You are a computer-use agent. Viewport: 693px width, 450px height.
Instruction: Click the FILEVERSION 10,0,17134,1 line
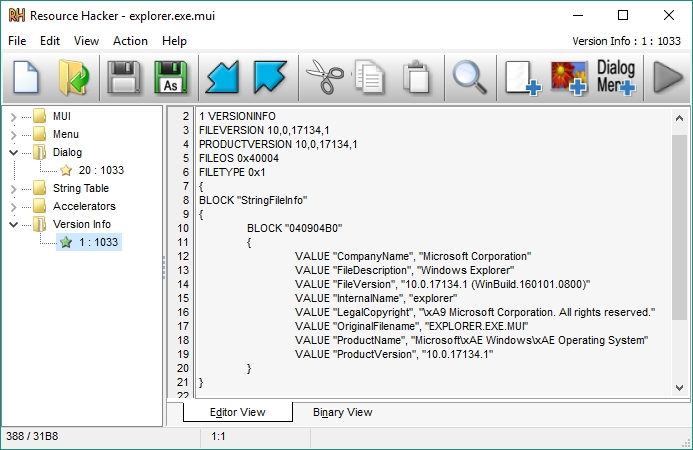[x=264, y=130]
